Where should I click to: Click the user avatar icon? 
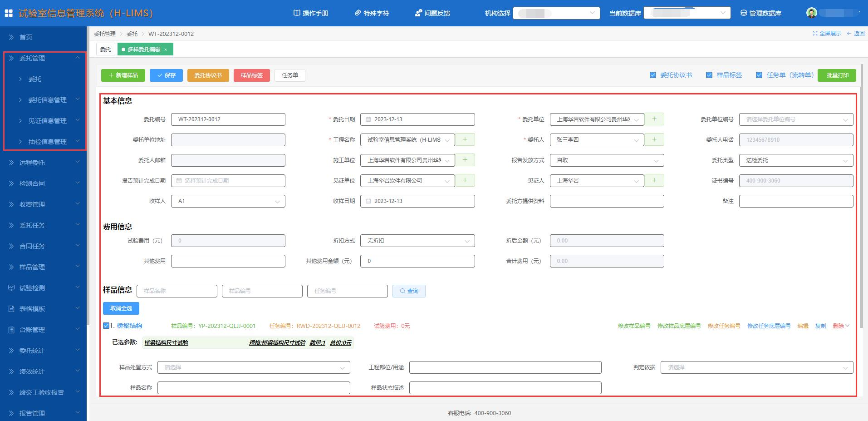point(811,13)
